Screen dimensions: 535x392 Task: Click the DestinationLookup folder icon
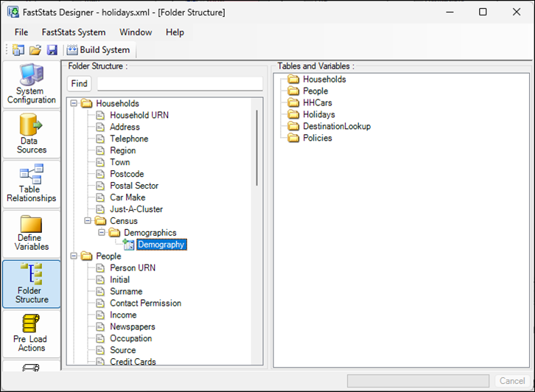[293, 126]
